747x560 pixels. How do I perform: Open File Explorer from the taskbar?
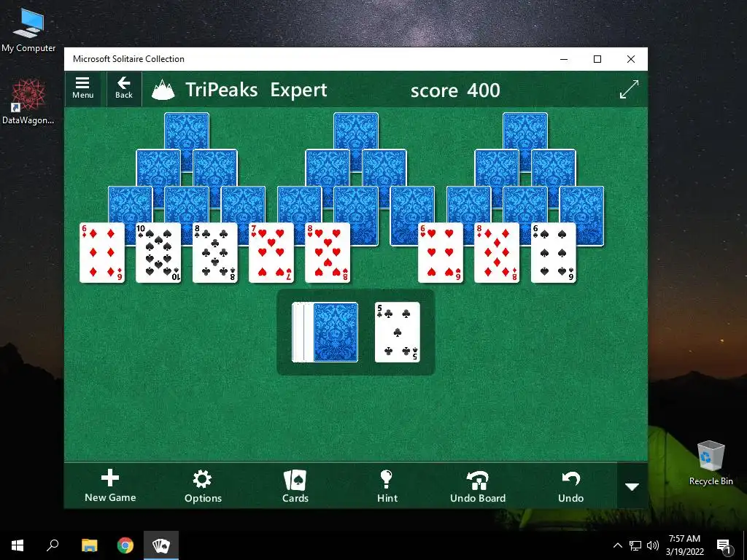coord(89,545)
